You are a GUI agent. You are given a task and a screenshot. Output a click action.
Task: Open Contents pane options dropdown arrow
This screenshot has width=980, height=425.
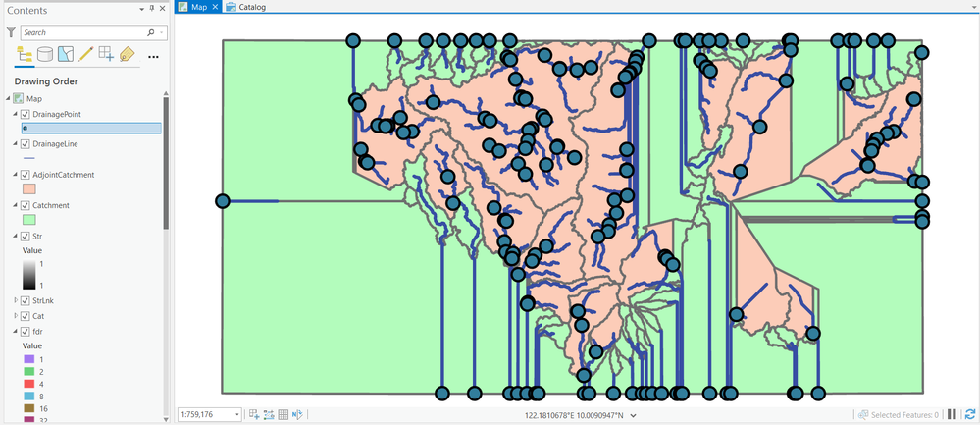(142, 9)
